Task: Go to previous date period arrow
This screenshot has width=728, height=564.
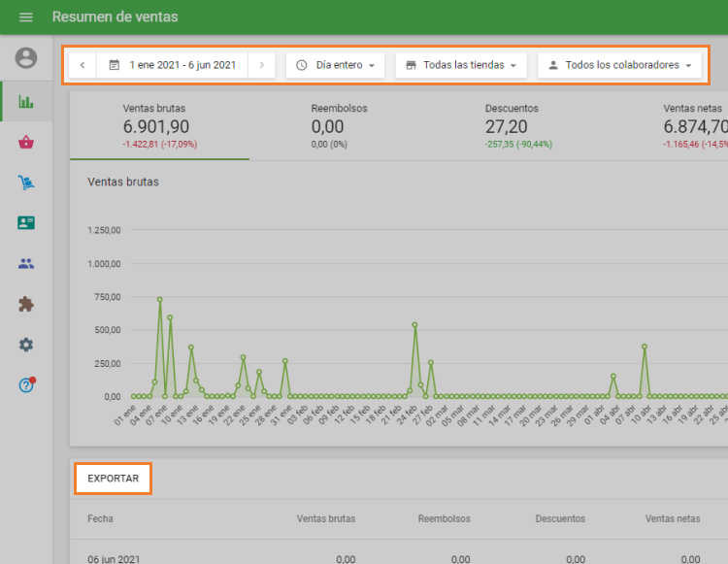Action: [83, 65]
